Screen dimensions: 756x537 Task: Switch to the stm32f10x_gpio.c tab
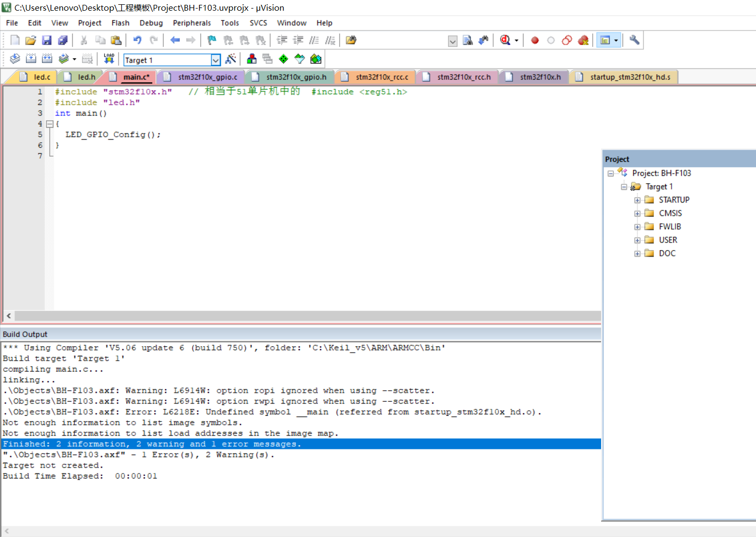pyautogui.click(x=207, y=77)
